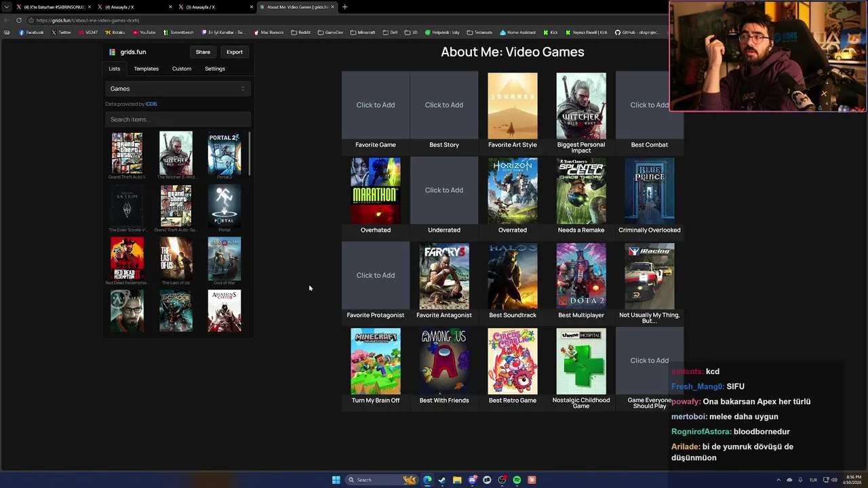This screenshot has width=868, height=488.
Task: Switch to the Custom tab
Action: 182,68
